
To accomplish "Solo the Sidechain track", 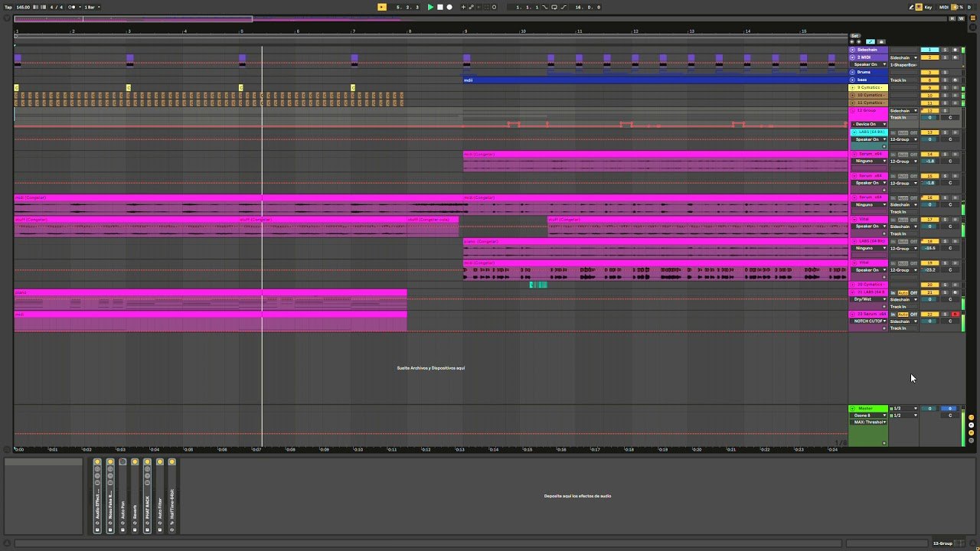I will (x=945, y=50).
